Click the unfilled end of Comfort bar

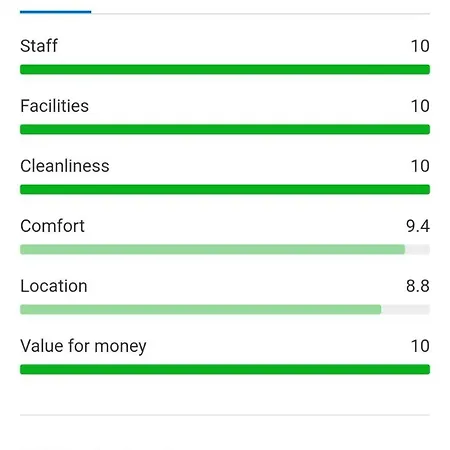(x=418, y=249)
